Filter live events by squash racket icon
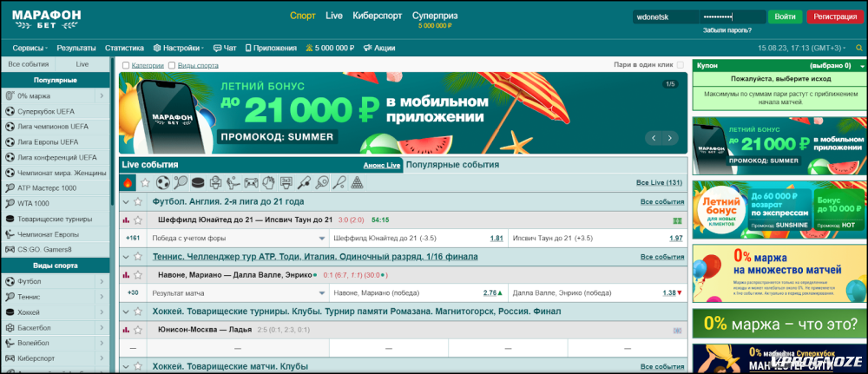The image size is (868, 374). click(340, 182)
